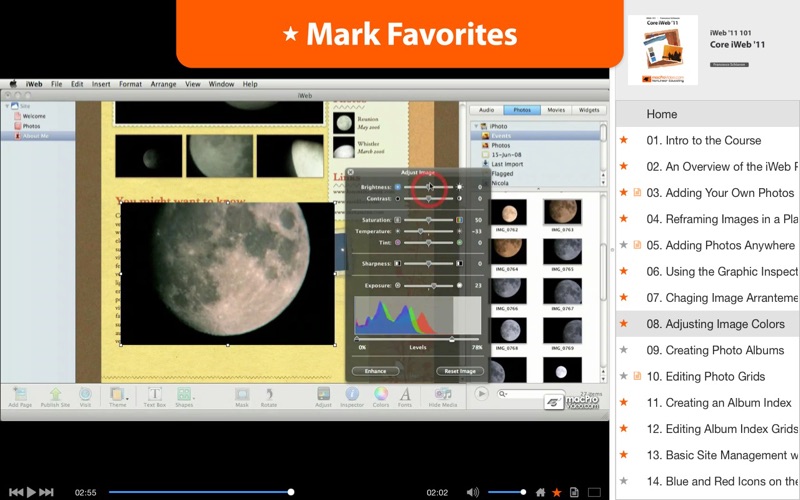Click the media browser search field

pyautogui.click(x=533, y=394)
